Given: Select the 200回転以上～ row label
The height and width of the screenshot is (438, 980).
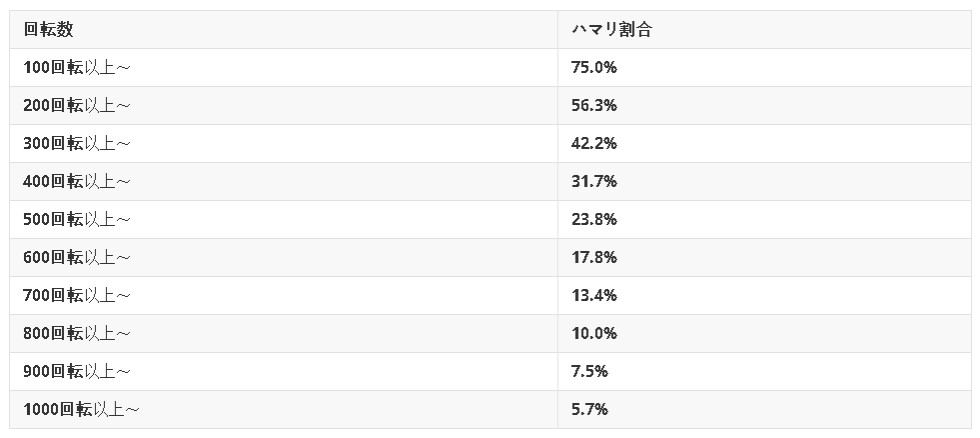Looking at the screenshot, I should (77, 106).
